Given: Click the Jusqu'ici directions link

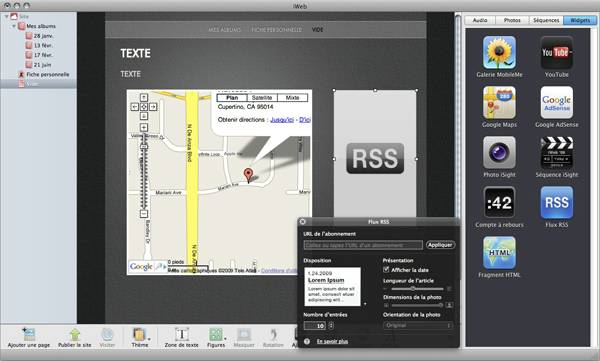Looking at the screenshot, I should point(282,120).
